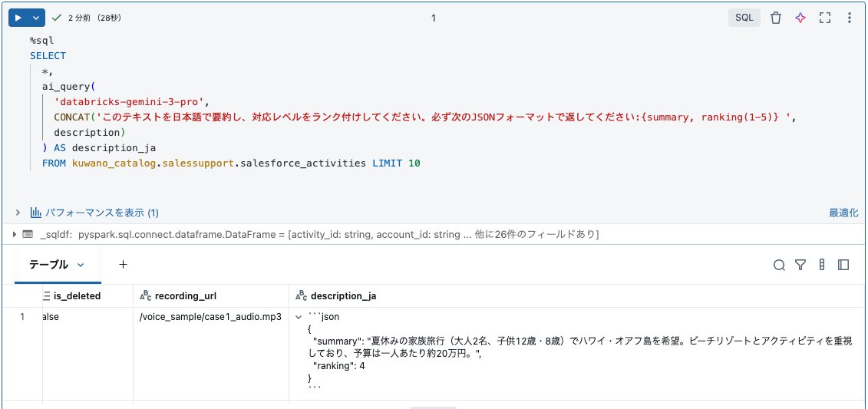Add a new visualization with plus button

(x=123, y=265)
